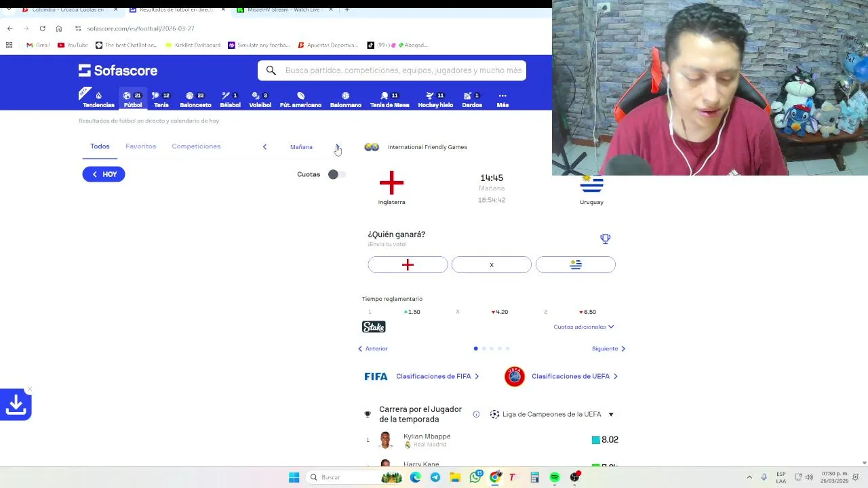Vote for Uruguay to win
Viewport: 868px width, 488px height.
[x=576, y=265]
